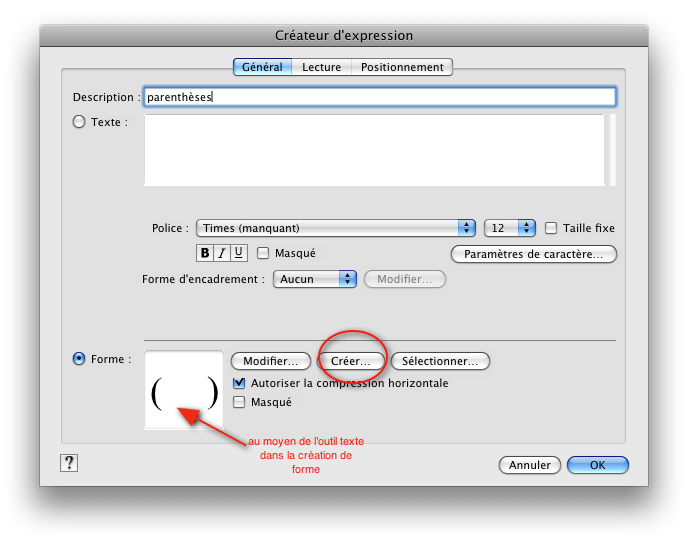Open the Forme d'encadrement dropdown

(315, 279)
